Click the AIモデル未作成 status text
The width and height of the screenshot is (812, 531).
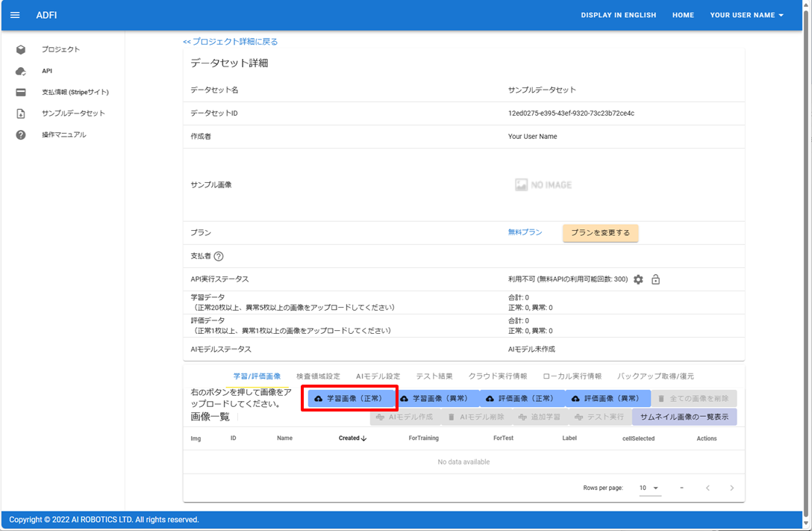point(531,350)
